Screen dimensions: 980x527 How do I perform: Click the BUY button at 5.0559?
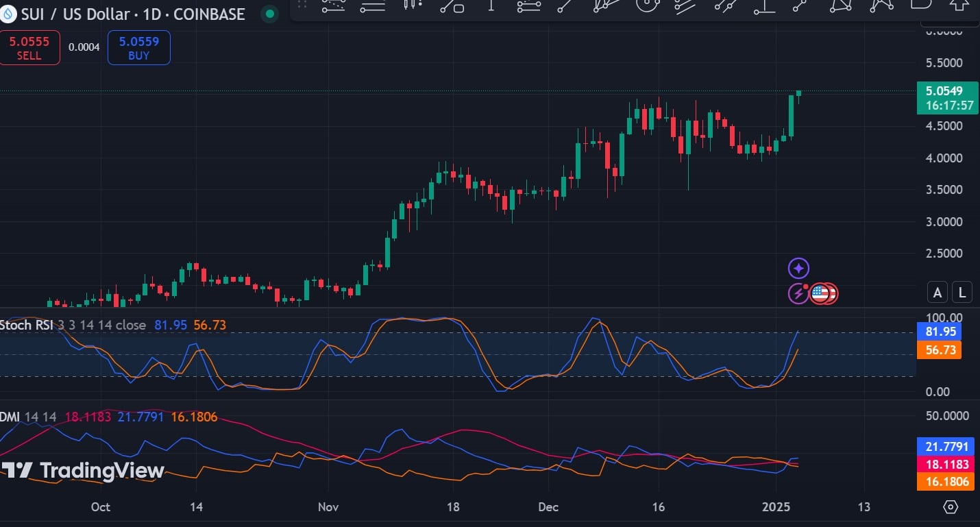[x=138, y=48]
